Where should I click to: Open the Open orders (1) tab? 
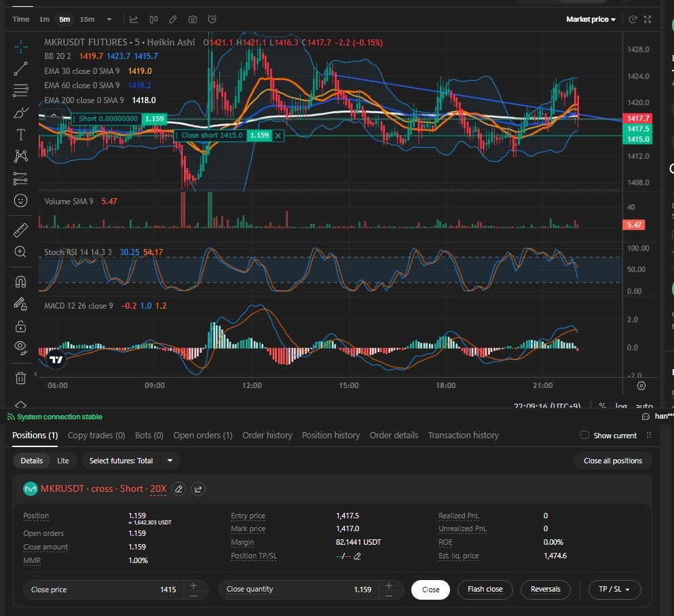(x=203, y=435)
